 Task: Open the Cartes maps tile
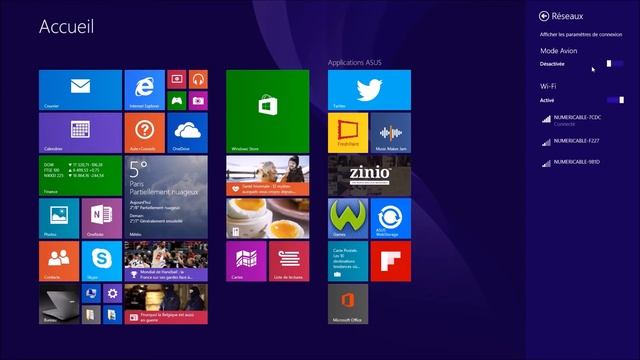(x=246, y=261)
